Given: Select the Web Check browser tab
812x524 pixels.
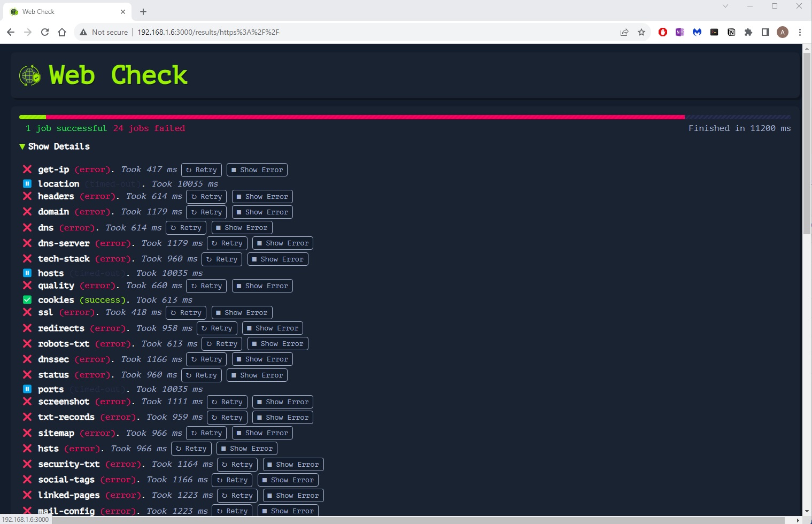Looking at the screenshot, I should point(64,11).
